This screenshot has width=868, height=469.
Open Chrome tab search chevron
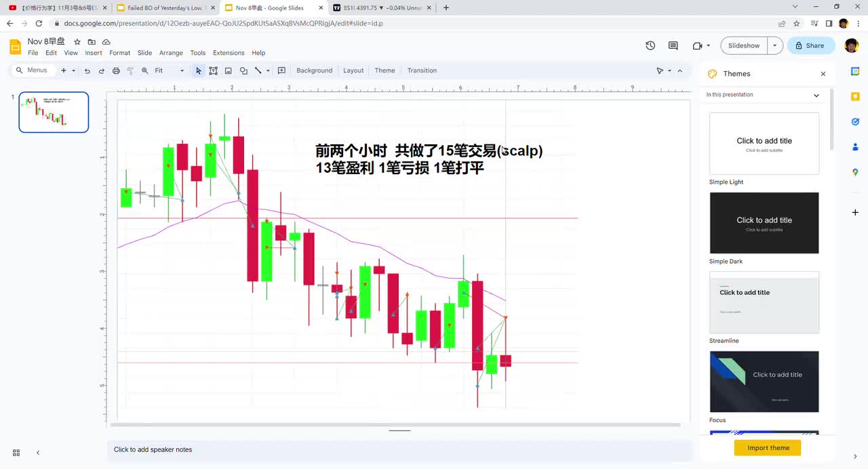[796, 7]
